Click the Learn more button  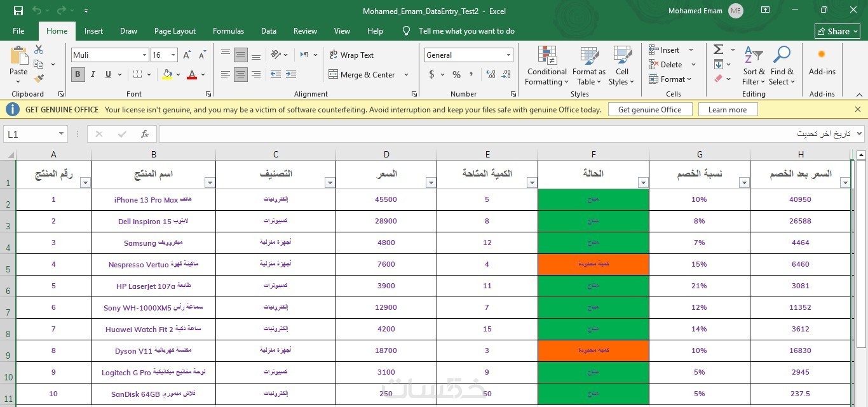[728, 110]
